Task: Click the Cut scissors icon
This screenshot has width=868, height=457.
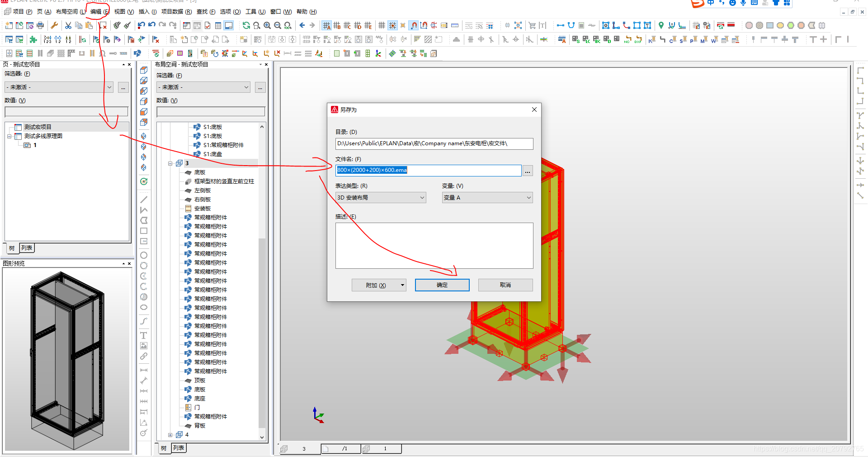Action: coord(68,25)
